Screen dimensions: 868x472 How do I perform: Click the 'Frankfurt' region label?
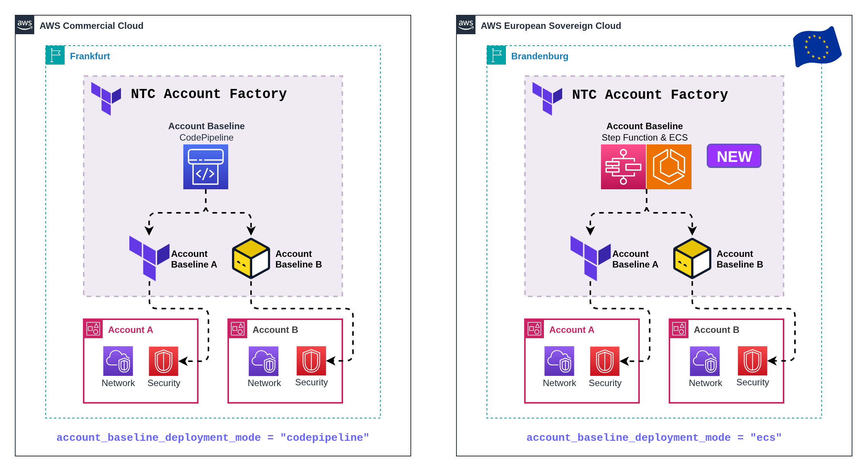point(90,56)
